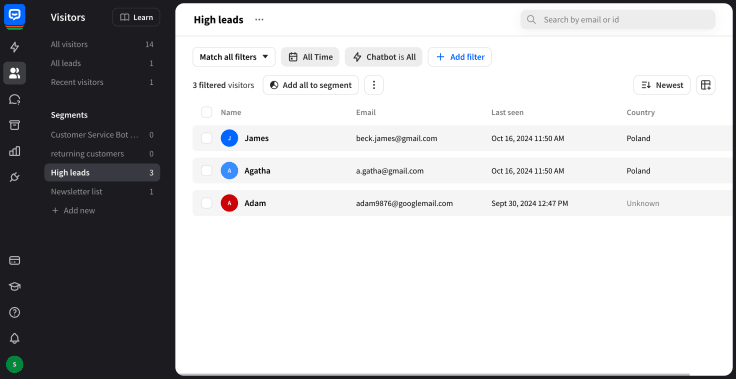Click the 3 filtered visitors text

223,85
